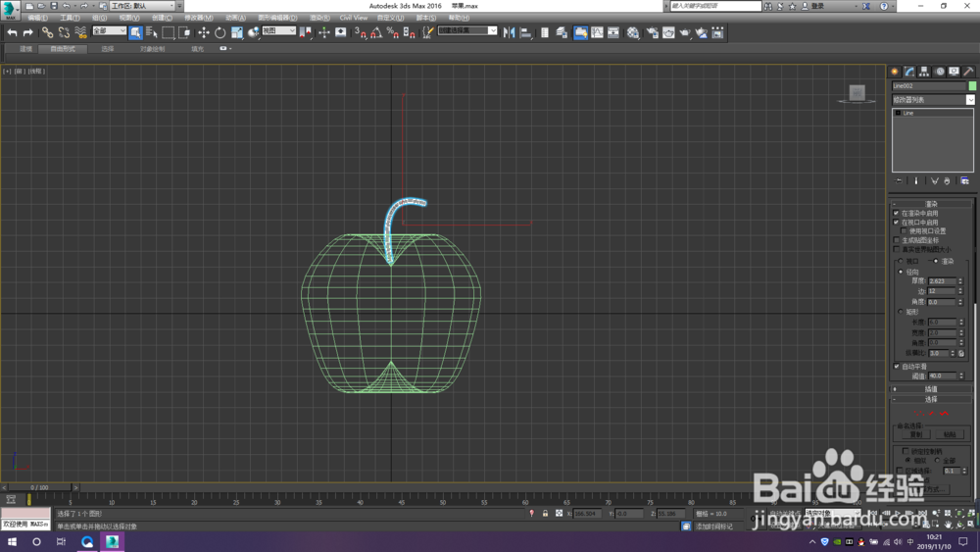The height and width of the screenshot is (552, 980).
Task: Toggle the Window/Crossing selection mode
Action: (x=184, y=32)
